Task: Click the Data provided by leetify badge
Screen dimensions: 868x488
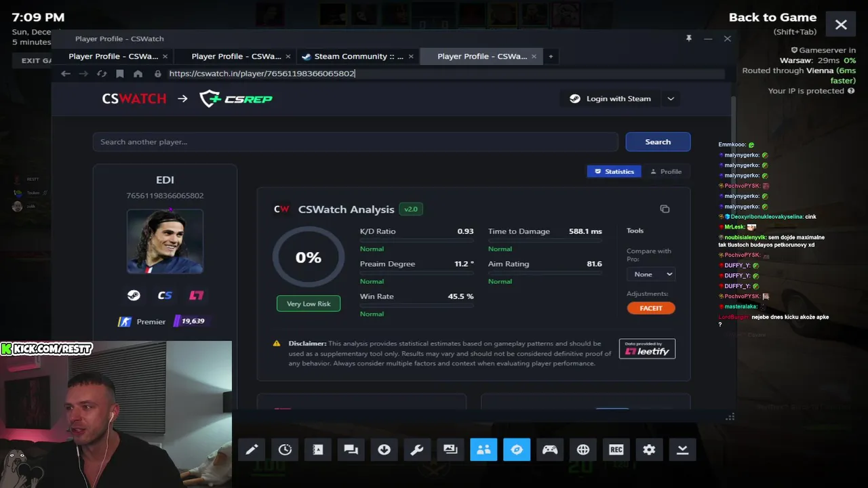Action: click(x=647, y=348)
